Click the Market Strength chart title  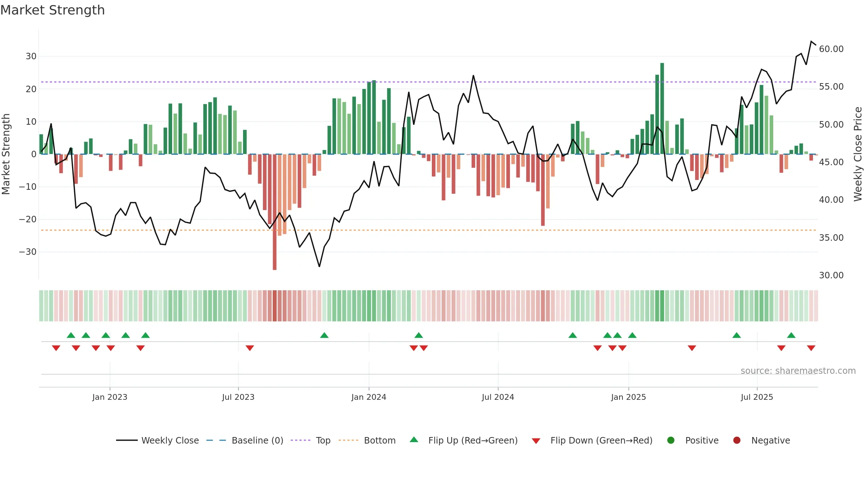[x=52, y=10]
